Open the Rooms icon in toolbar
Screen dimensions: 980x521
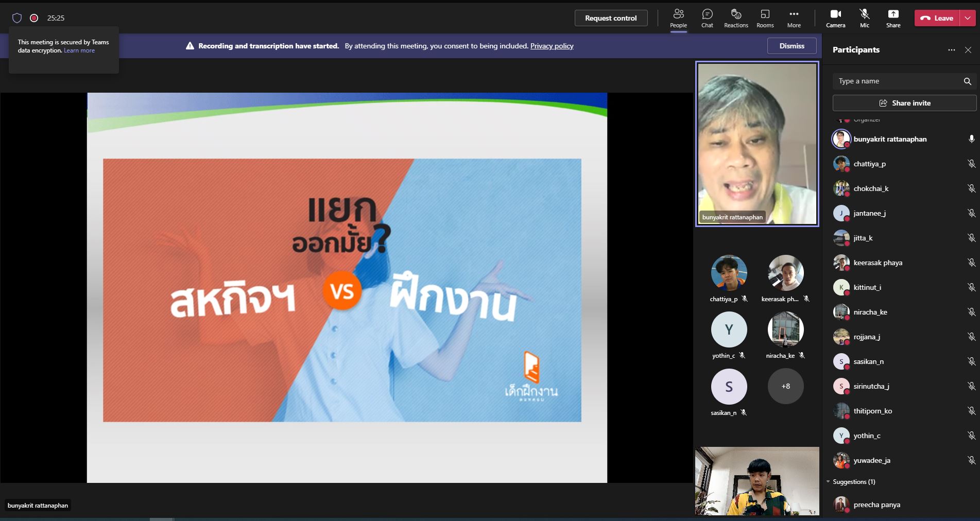point(765,18)
